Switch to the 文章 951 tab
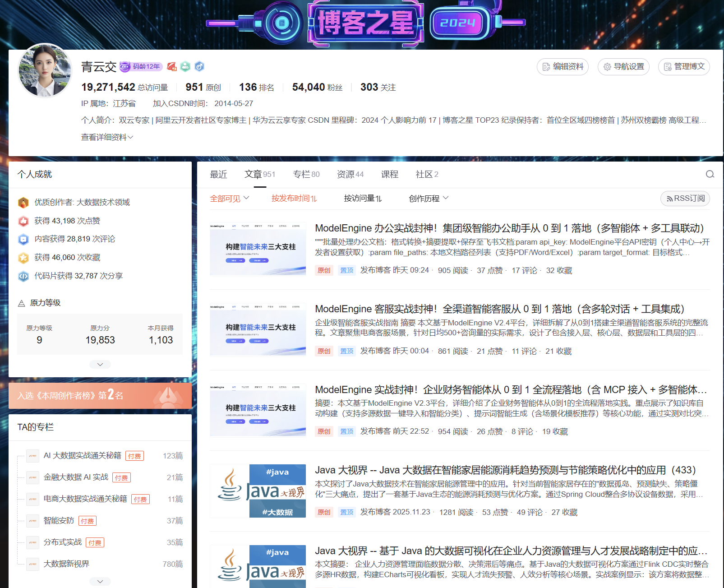The height and width of the screenshot is (588, 724). click(x=260, y=175)
